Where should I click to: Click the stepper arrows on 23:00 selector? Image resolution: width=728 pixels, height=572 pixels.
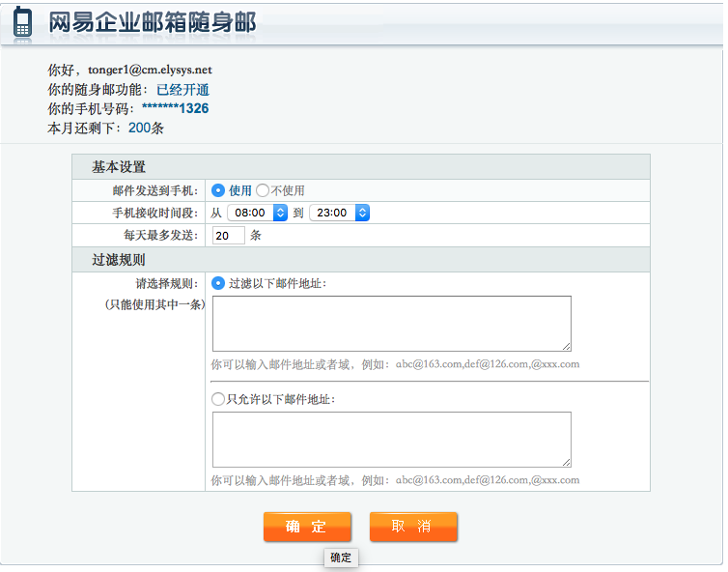pos(363,213)
